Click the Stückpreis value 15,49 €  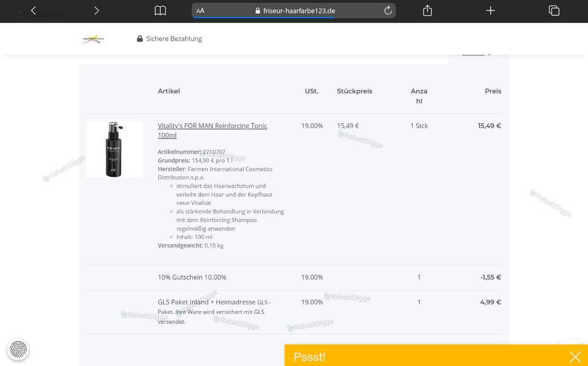(348, 126)
